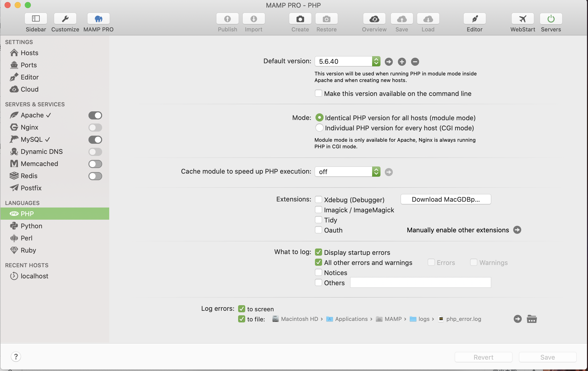Viewport: 588px width, 371px height.
Task: Click arrow icon to open php_error.log
Action: point(518,319)
